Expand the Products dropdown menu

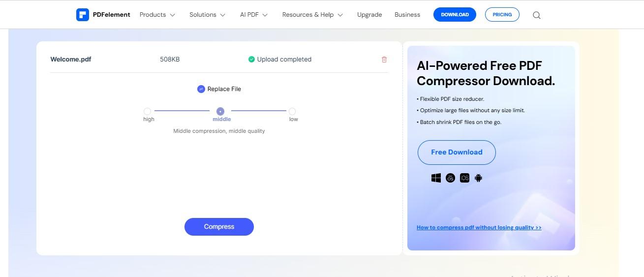(157, 15)
